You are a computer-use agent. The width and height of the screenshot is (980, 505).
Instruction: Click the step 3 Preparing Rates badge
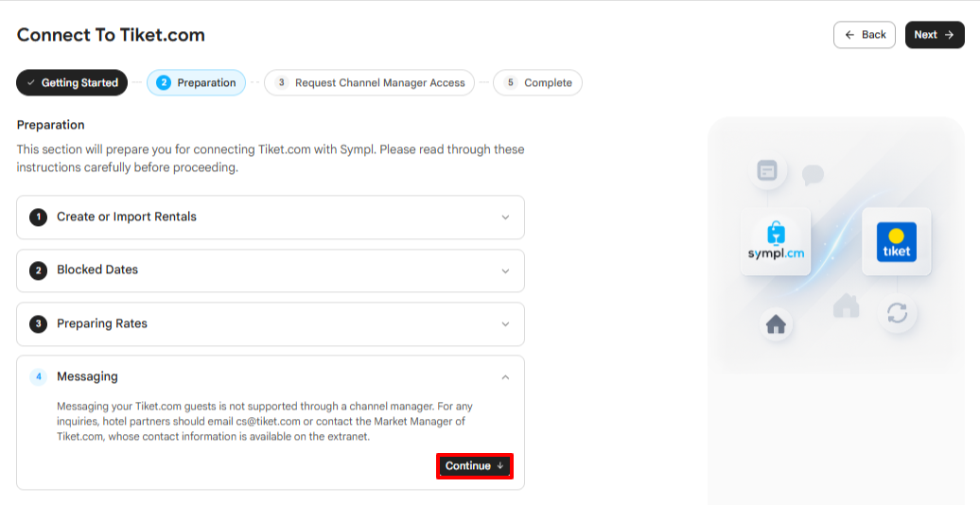[x=38, y=323]
